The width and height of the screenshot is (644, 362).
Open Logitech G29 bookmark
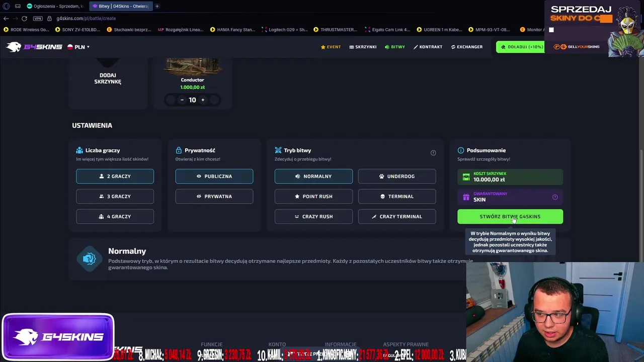click(x=284, y=30)
